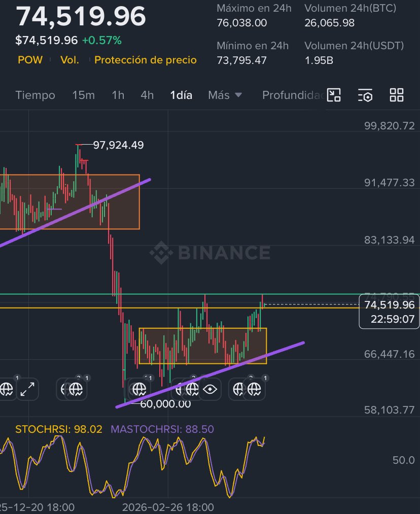Click the STOCHRSI indicator label
The image size is (420, 514).
(x=58, y=429)
